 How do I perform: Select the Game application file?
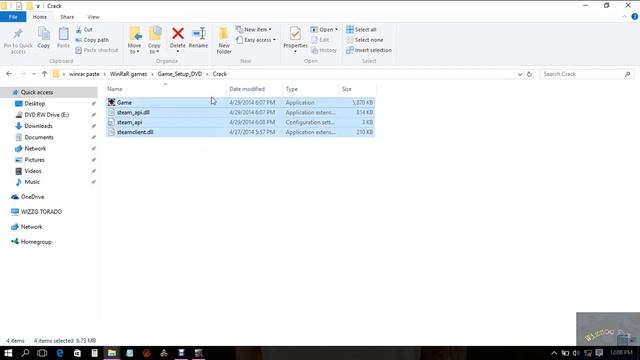tap(240, 102)
